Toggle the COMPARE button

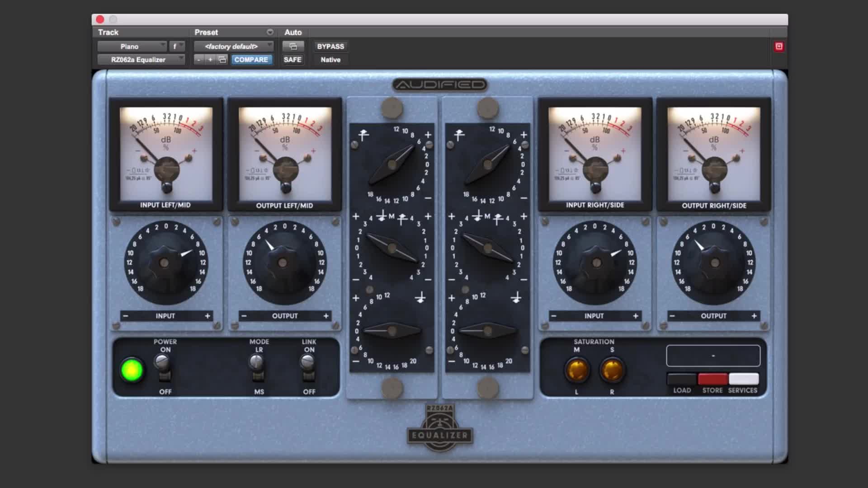pos(251,60)
